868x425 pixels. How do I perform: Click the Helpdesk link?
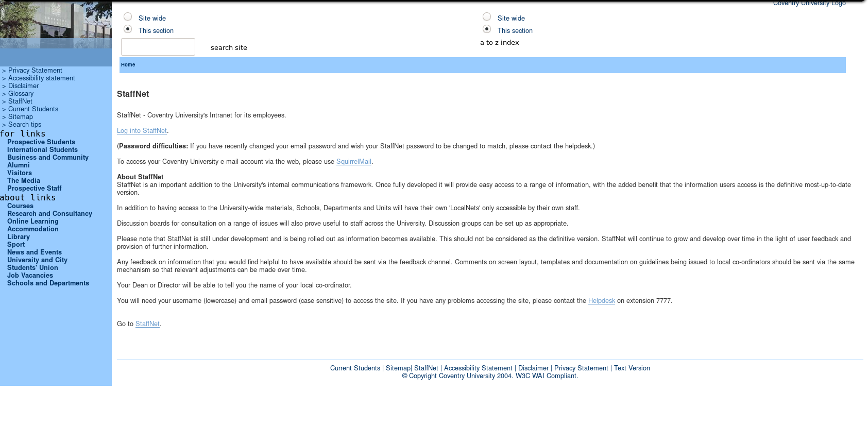pos(602,301)
